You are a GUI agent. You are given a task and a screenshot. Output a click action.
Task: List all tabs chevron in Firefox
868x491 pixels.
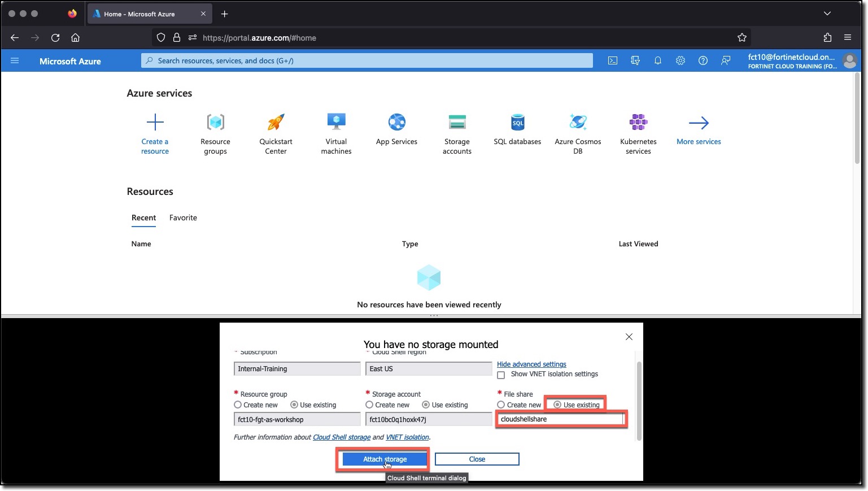coord(827,14)
